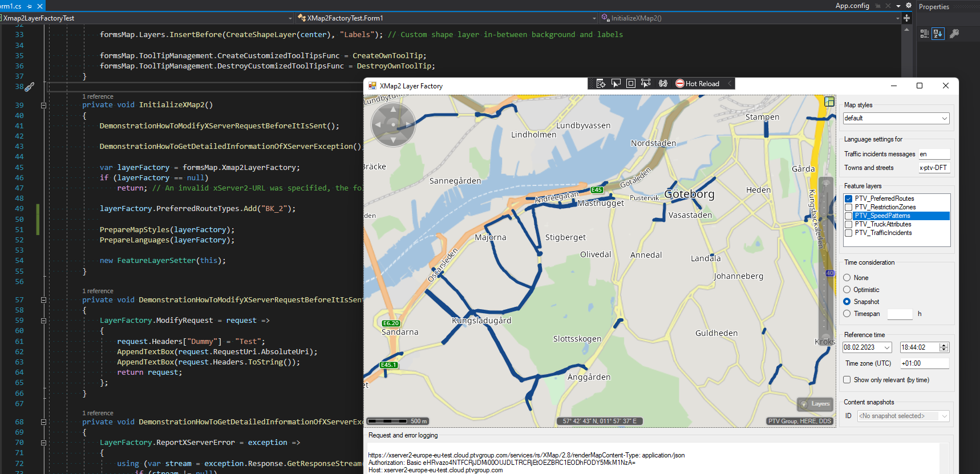Viewport: 980px width, 474px height.
Task: Click the track focused element icon
Action: (646, 83)
